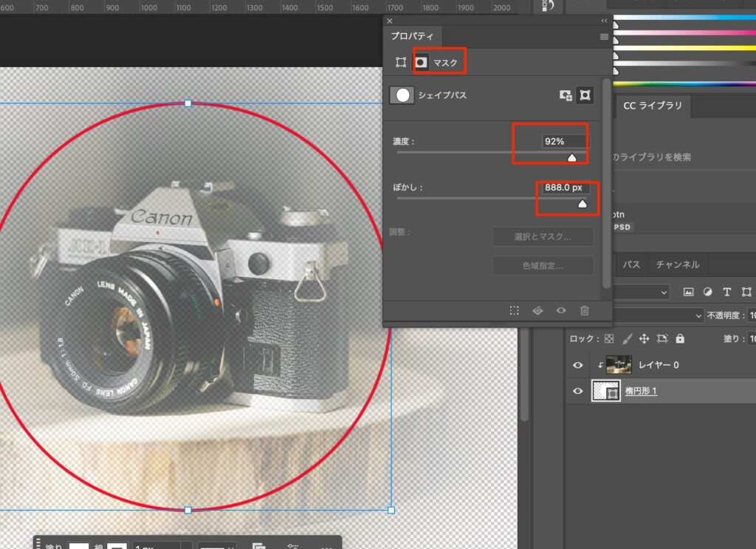Click the load selection from mask icon
Screen dimensions: 756x549
click(515, 311)
